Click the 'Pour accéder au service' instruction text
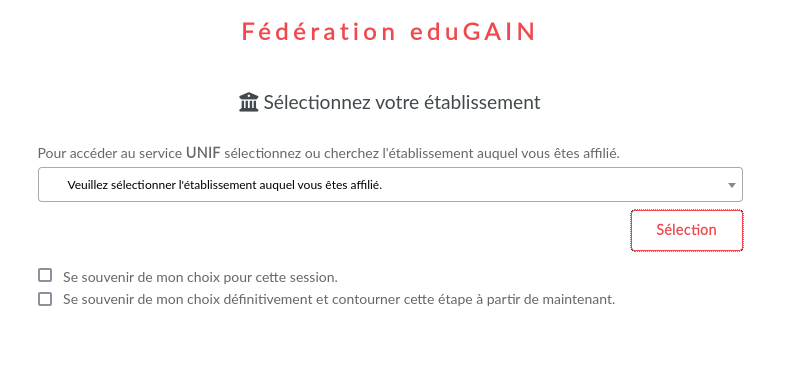Viewport: 794px width, 386px height. [110, 153]
